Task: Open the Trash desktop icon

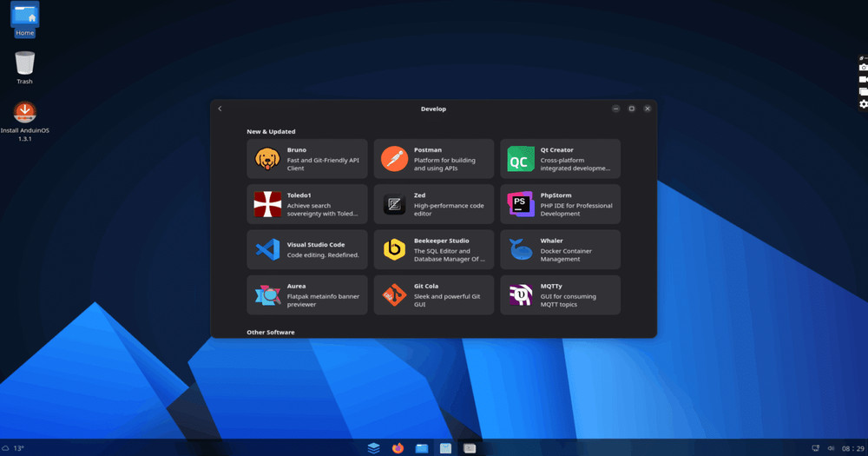Action: click(x=24, y=68)
